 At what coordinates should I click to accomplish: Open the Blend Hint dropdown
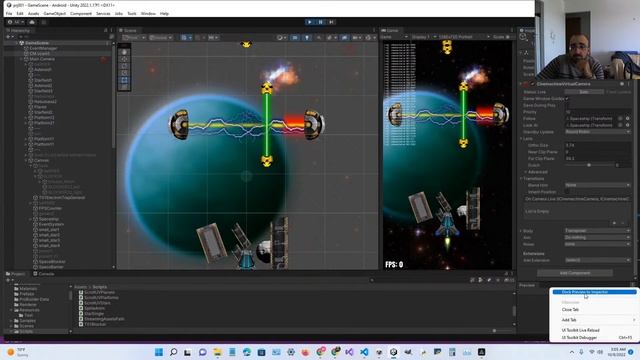597,185
